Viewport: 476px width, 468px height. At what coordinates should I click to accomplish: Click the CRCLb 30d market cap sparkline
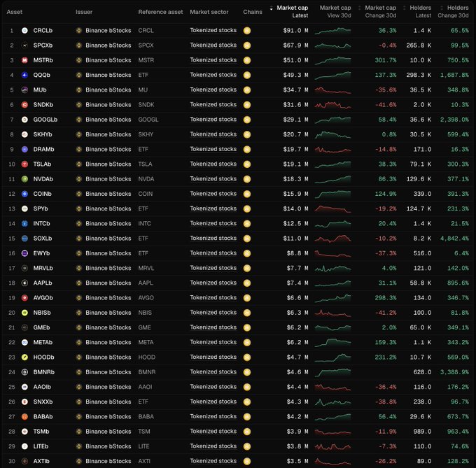pyautogui.click(x=332, y=31)
